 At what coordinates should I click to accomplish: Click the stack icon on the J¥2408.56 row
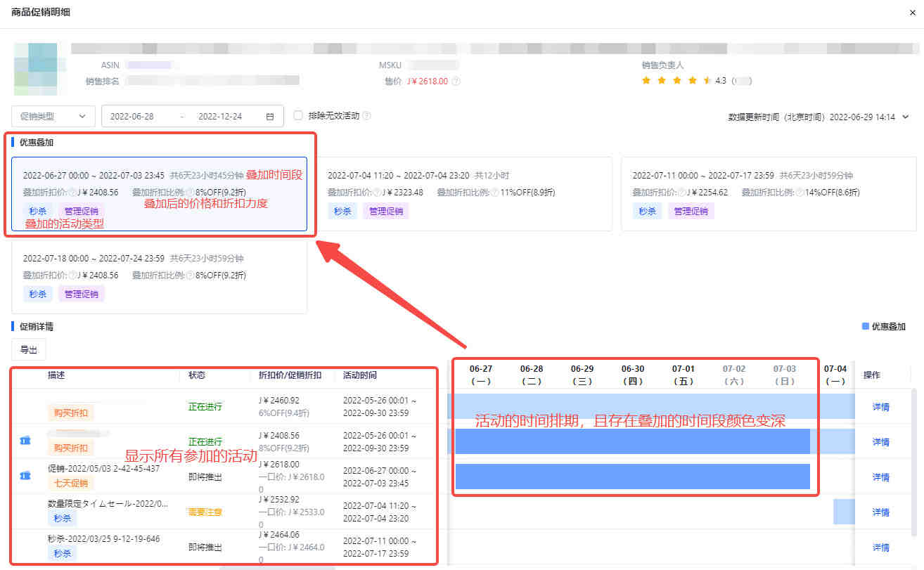point(25,441)
